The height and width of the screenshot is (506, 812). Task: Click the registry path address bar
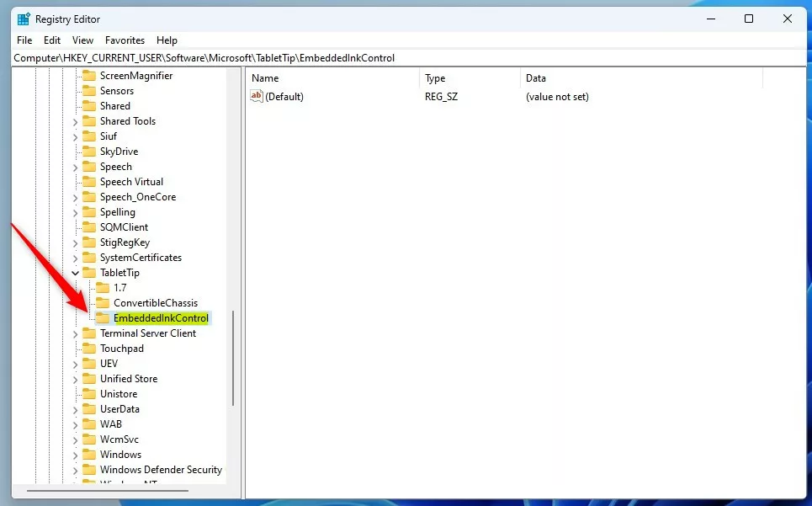pyautogui.click(x=410, y=58)
